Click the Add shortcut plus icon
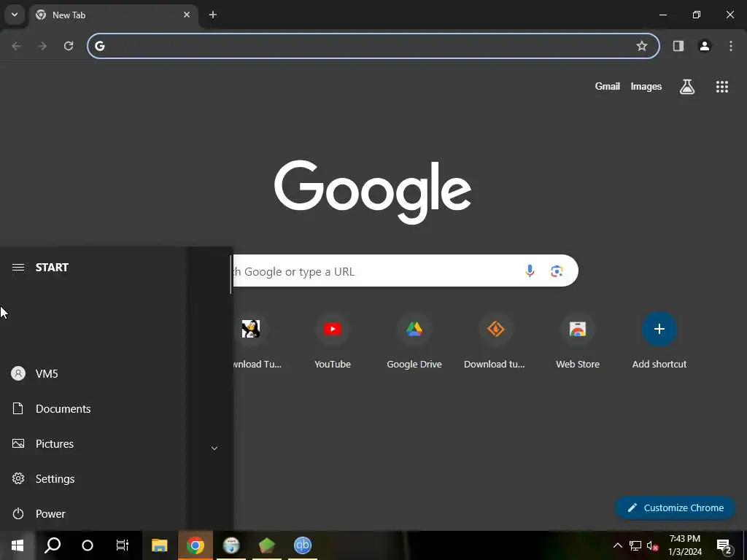This screenshot has height=560, width=747. point(659,329)
